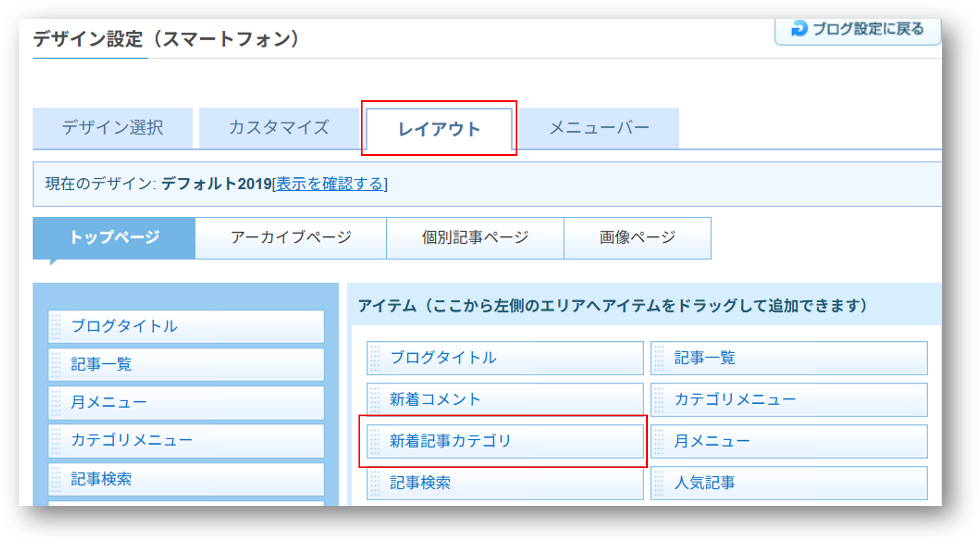Grab drag handle of panel 記事検索 item
980x544 pixels.
click(375, 483)
